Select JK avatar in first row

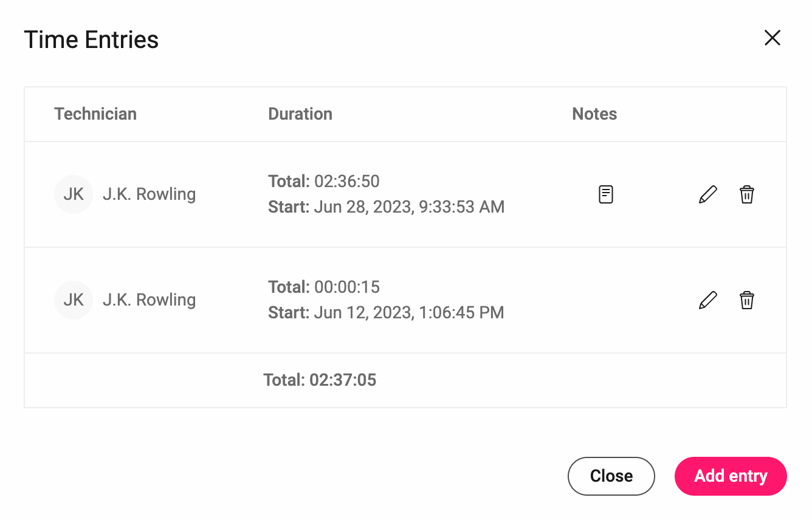(74, 194)
